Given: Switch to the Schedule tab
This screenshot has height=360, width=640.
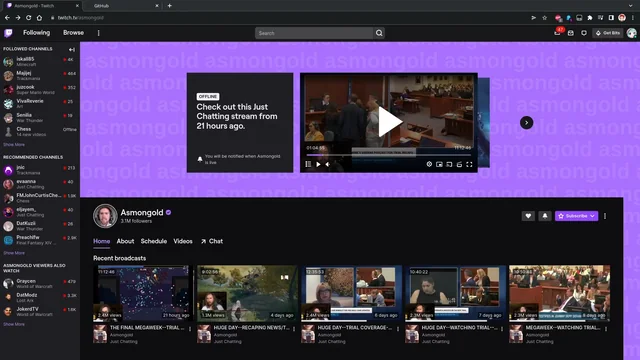Looking at the screenshot, I should coord(154,241).
